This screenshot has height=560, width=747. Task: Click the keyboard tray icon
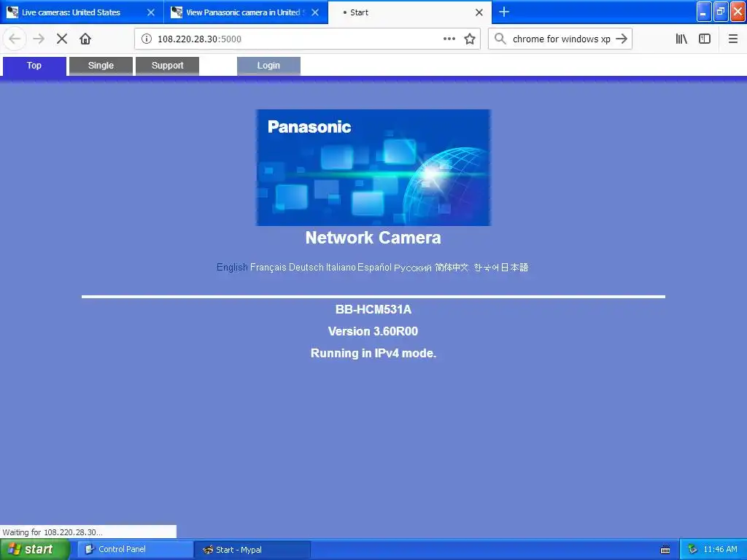665,550
